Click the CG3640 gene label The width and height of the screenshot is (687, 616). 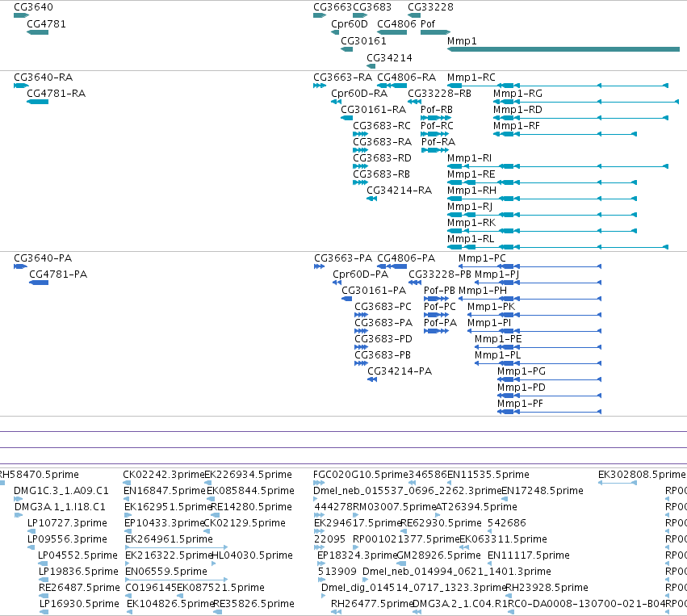pyautogui.click(x=33, y=7)
